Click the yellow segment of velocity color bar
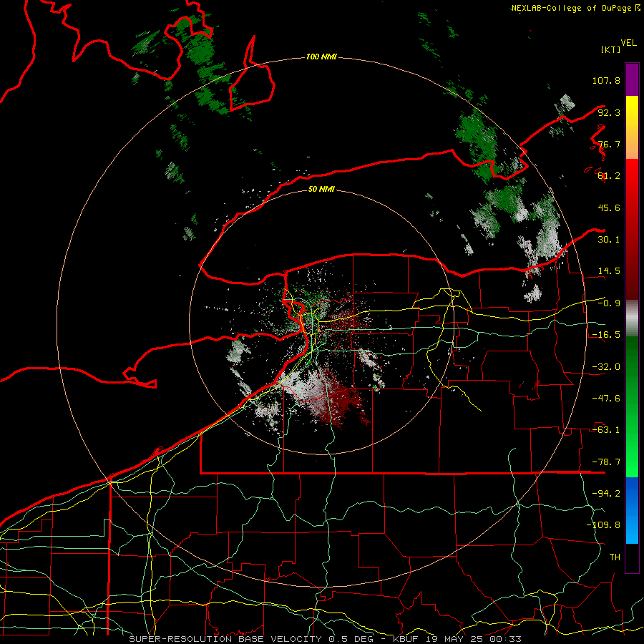This screenshot has height=644, width=644. (632, 127)
